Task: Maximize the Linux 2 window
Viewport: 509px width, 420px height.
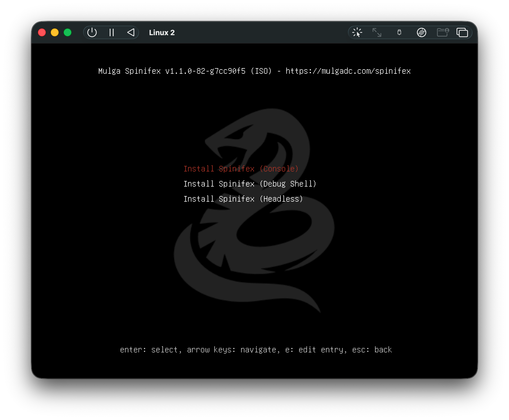Action: click(68, 33)
